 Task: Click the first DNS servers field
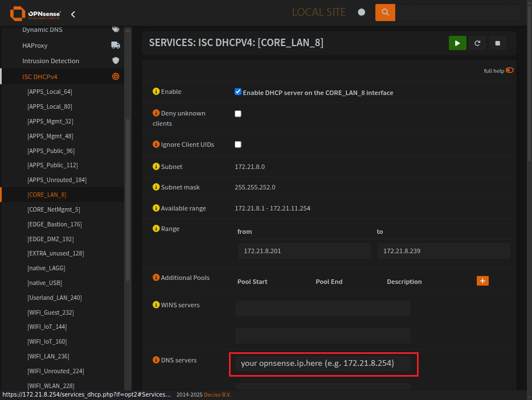click(x=322, y=364)
